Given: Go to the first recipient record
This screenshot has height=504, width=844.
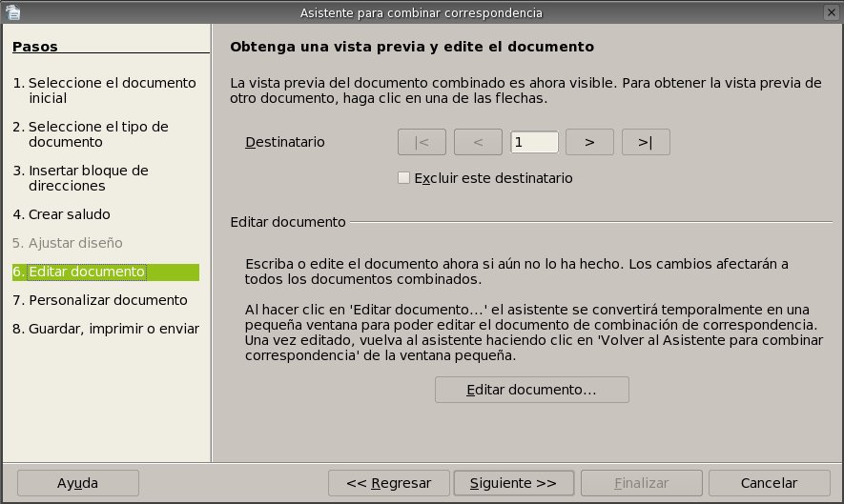Looking at the screenshot, I should pos(422,142).
